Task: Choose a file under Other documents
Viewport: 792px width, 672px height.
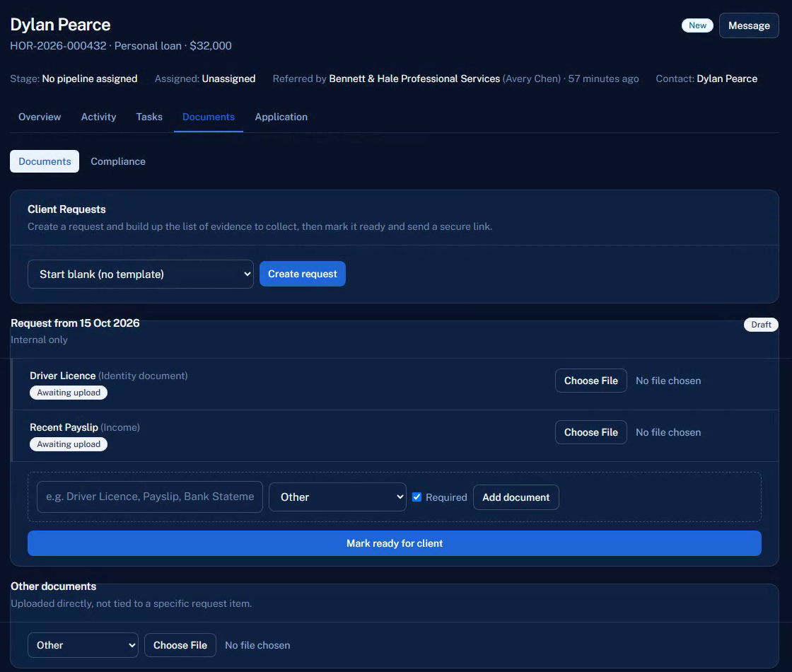Action: (180, 645)
